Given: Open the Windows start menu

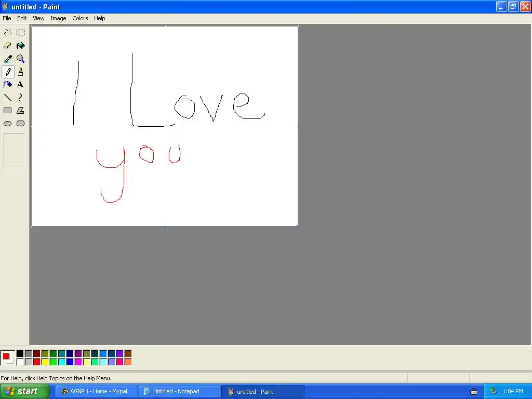Looking at the screenshot, I should (x=25, y=392).
